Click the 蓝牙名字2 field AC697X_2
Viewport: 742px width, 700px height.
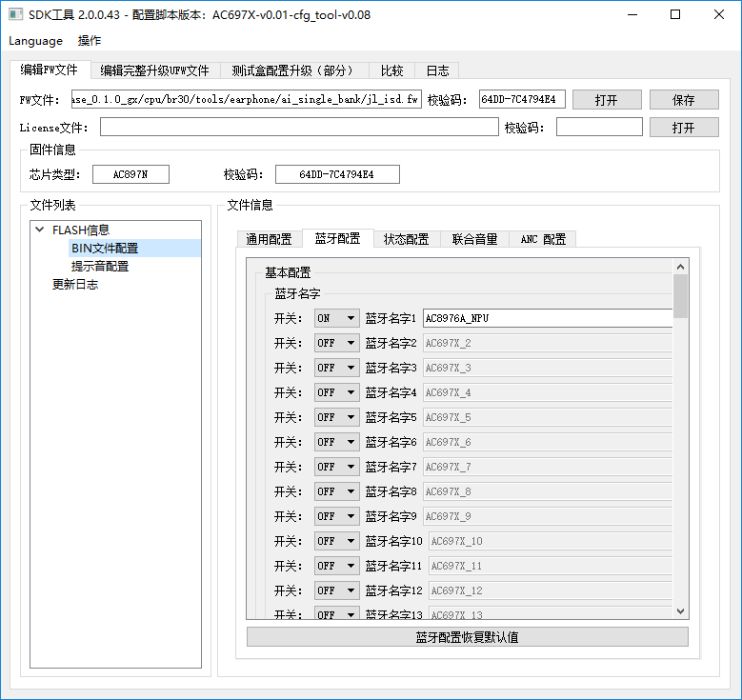tap(548, 343)
